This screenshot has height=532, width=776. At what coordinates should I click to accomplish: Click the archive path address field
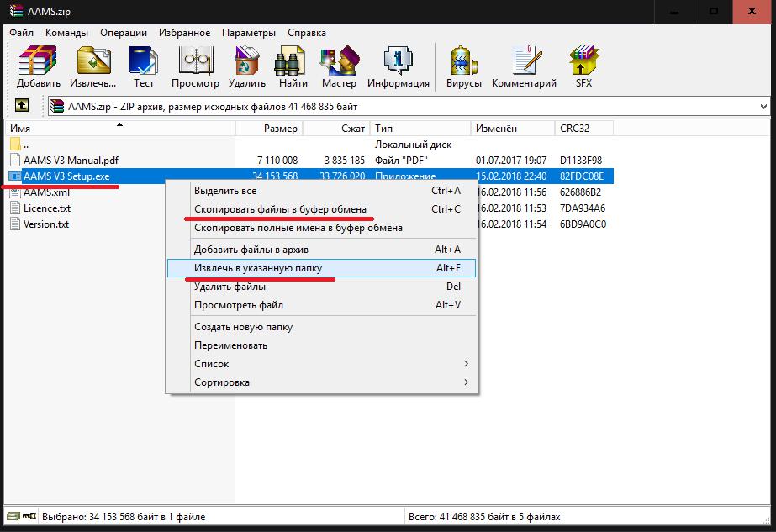409,107
